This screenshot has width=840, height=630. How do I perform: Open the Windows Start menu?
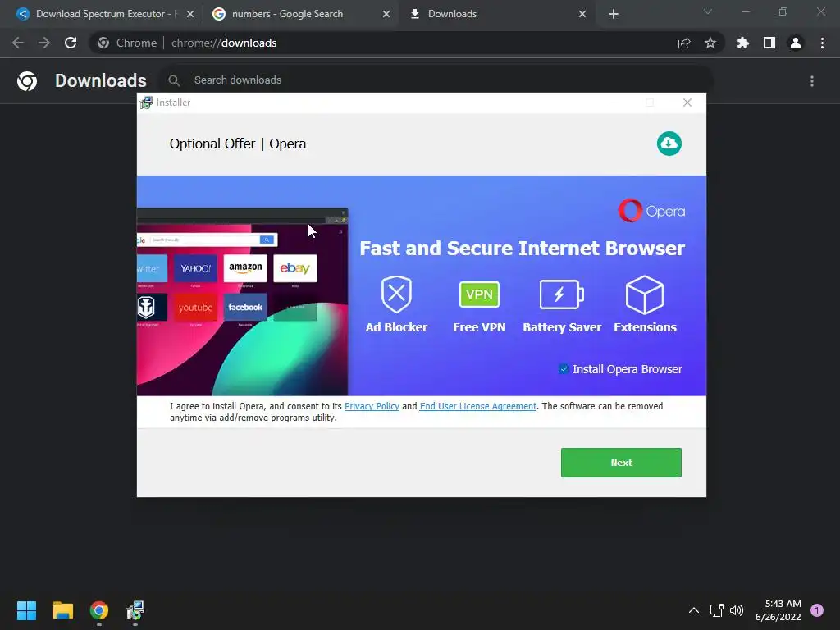pyautogui.click(x=26, y=610)
